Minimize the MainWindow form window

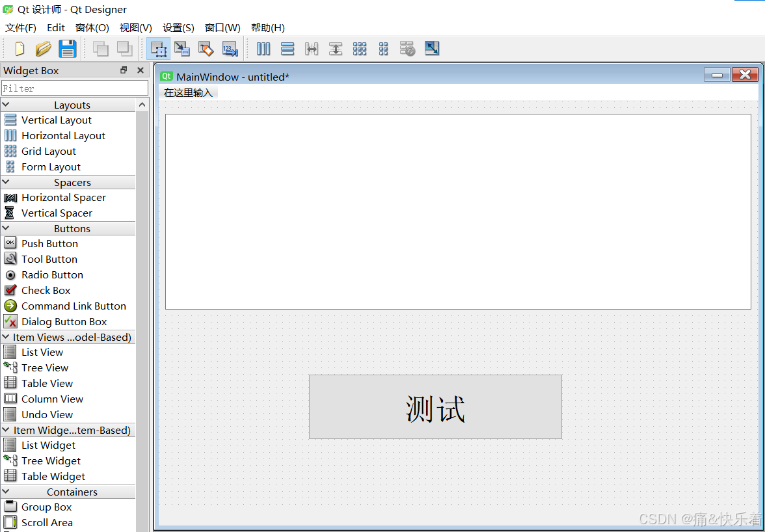click(x=717, y=75)
